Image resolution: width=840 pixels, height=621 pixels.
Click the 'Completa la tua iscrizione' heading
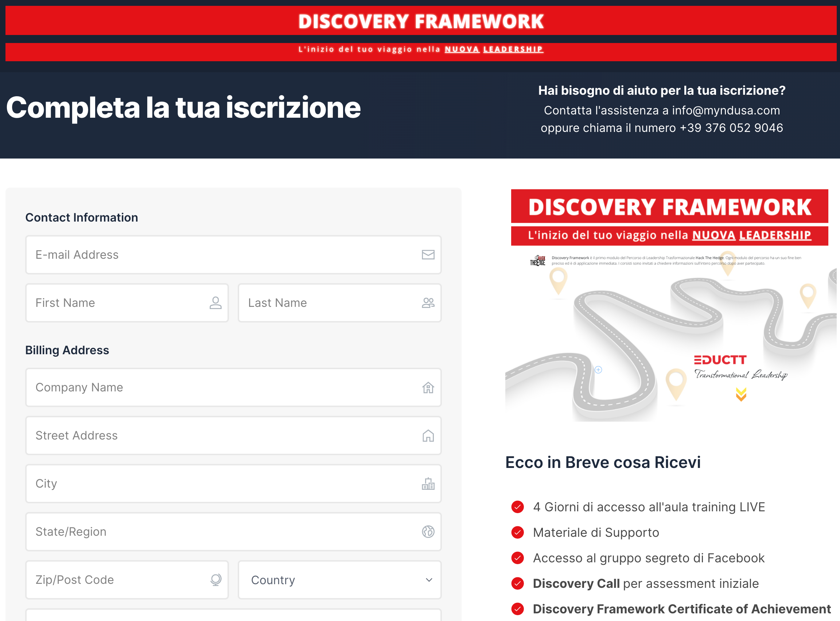click(183, 108)
